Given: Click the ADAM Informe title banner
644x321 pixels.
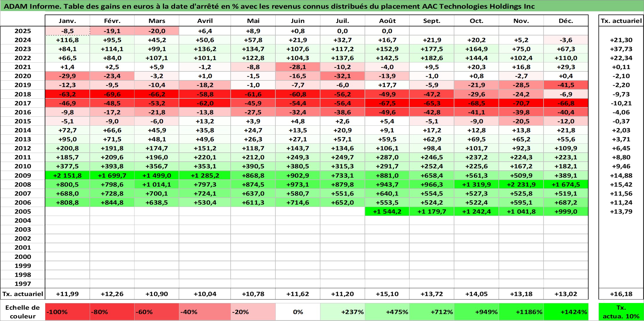Looking at the screenshot, I should [322, 6].
